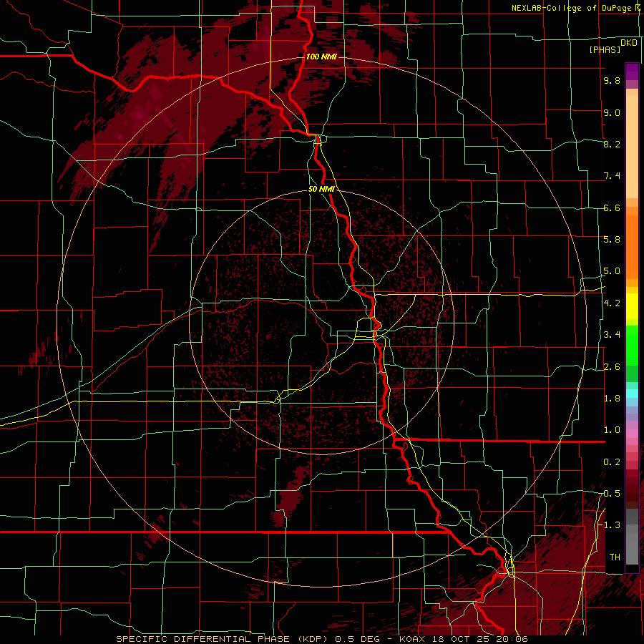Select the 3.4 legend value

[612, 334]
